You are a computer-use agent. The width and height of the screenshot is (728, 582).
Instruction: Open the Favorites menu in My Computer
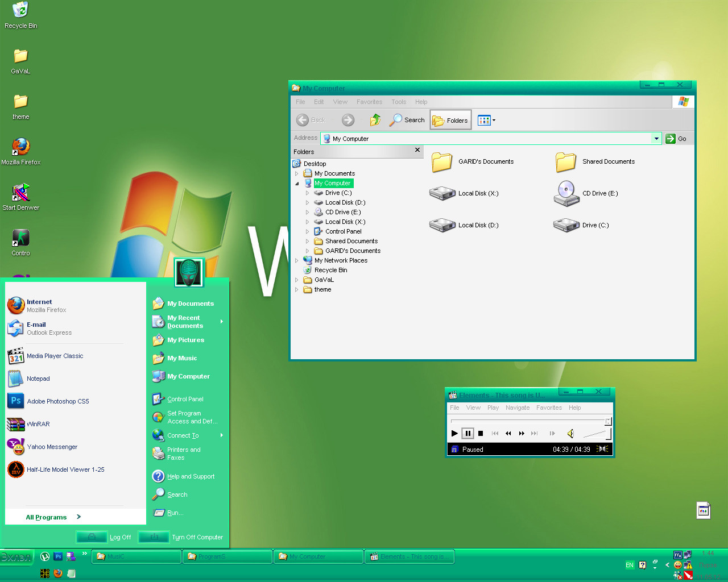[369, 102]
